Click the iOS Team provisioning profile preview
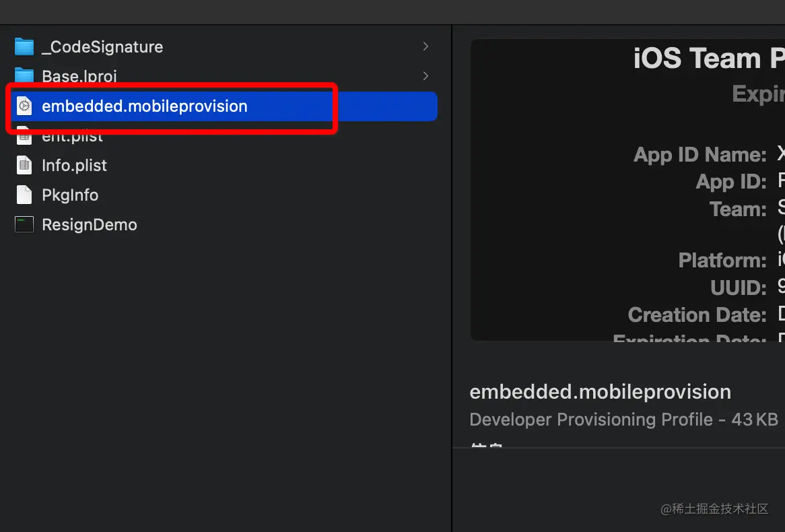Screen dimensions: 785x532 (627, 190)
